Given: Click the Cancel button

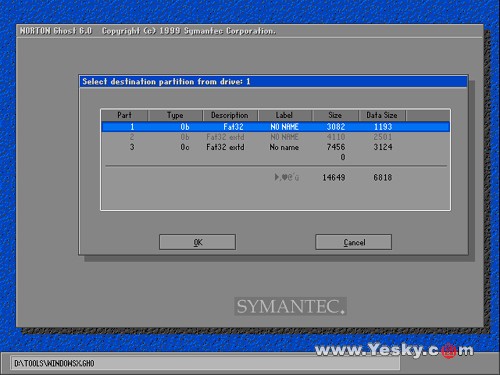Looking at the screenshot, I should [354, 242].
